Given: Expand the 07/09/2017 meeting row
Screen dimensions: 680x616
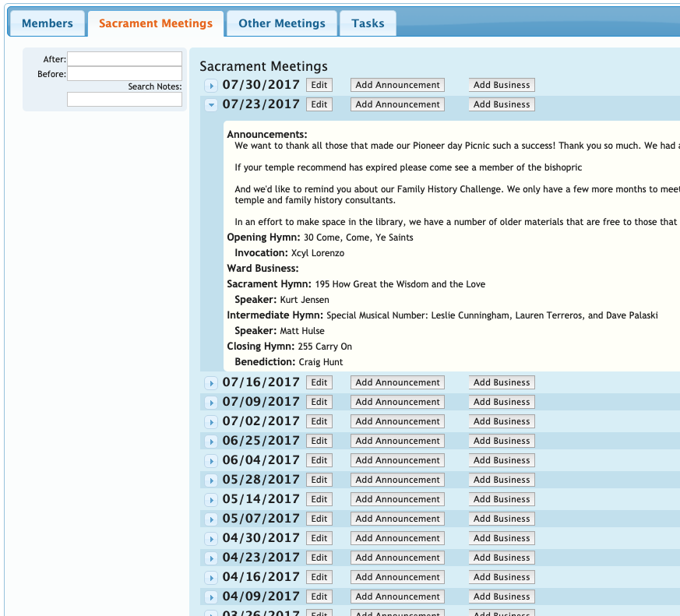Looking at the screenshot, I should tap(211, 403).
